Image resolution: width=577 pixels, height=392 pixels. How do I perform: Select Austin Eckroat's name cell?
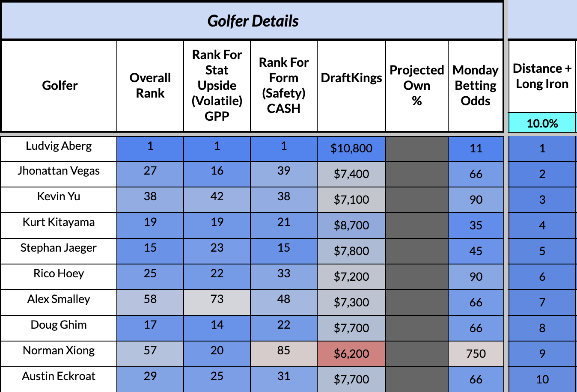[x=59, y=377]
